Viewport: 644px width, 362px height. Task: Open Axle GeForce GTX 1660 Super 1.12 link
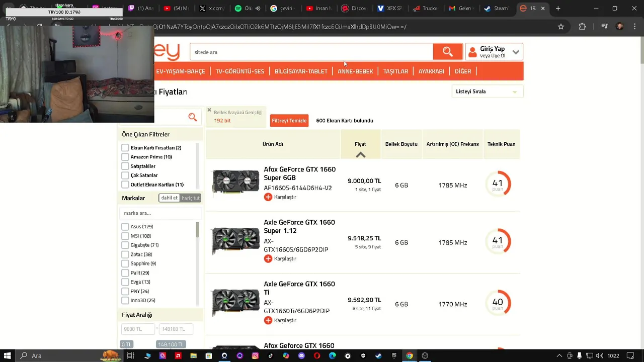299,226
